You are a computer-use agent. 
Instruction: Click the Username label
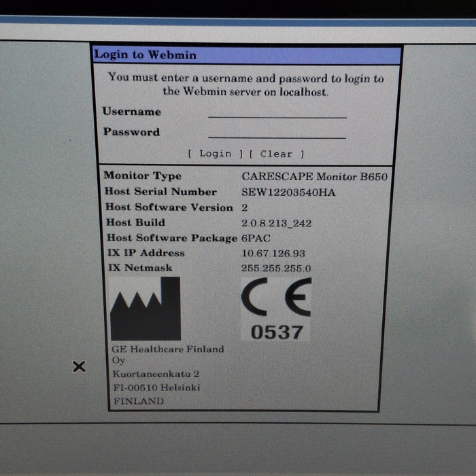pyautogui.click(x=132, y=112)
